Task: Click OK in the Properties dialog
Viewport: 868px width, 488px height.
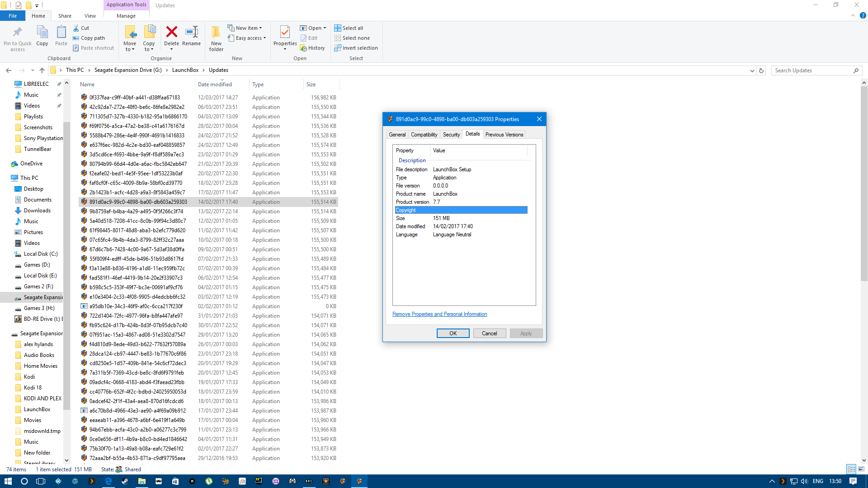Action: [453, 333]
